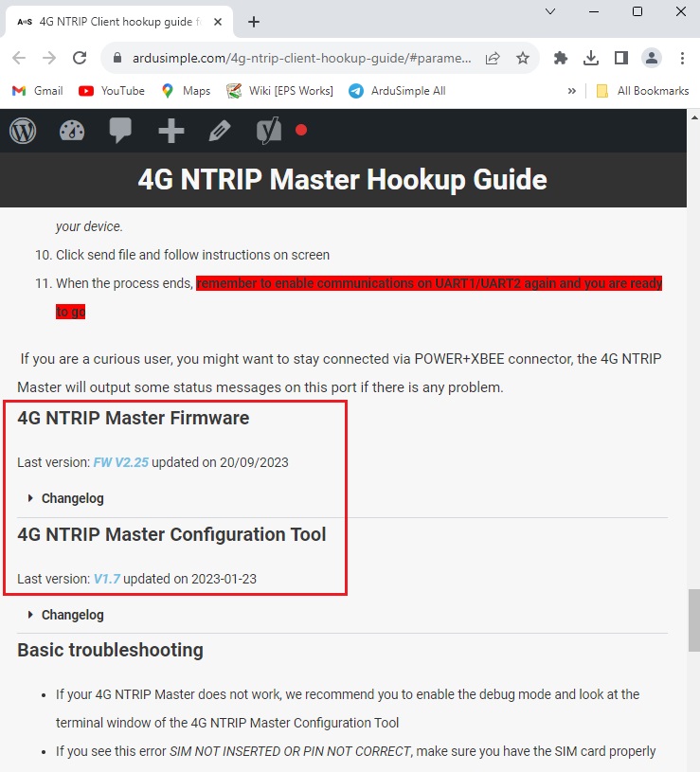Click the share page icon in address bar
Image resolution: width=700 pixels, height=772 pixels.
pyautogui.click(x=493, y=58)
